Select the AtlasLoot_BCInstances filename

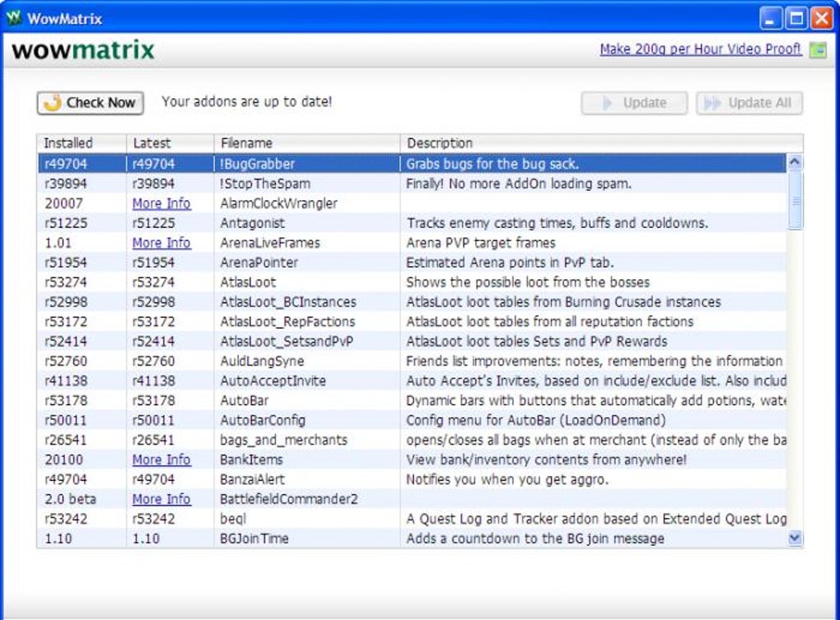coord(288,302)
